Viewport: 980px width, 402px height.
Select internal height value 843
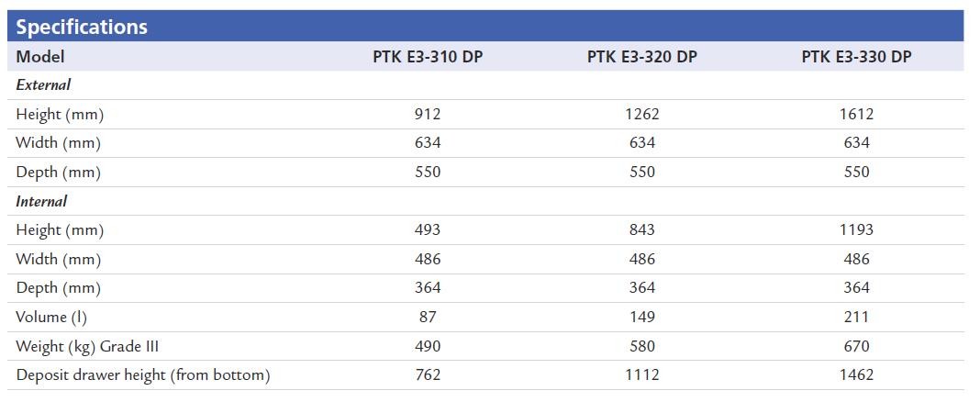click(x=642, y=230)
